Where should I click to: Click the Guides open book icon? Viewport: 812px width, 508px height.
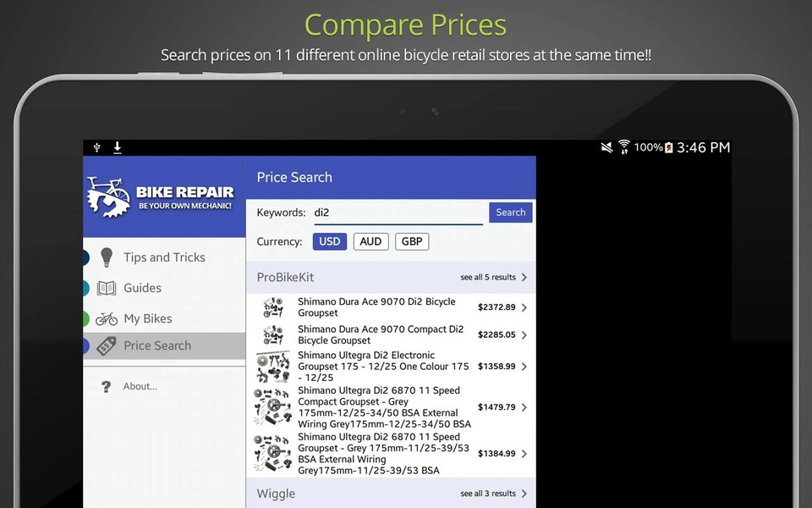click(x=107, y=288)
